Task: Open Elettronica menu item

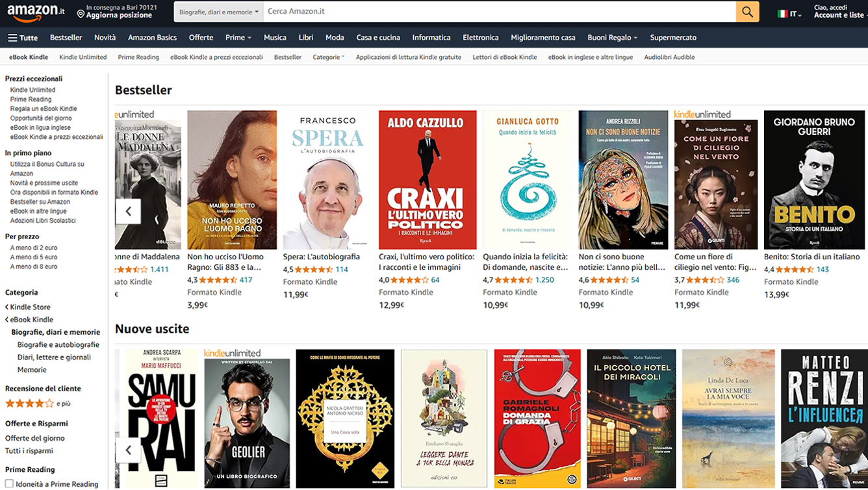Action: pos(481,38)
